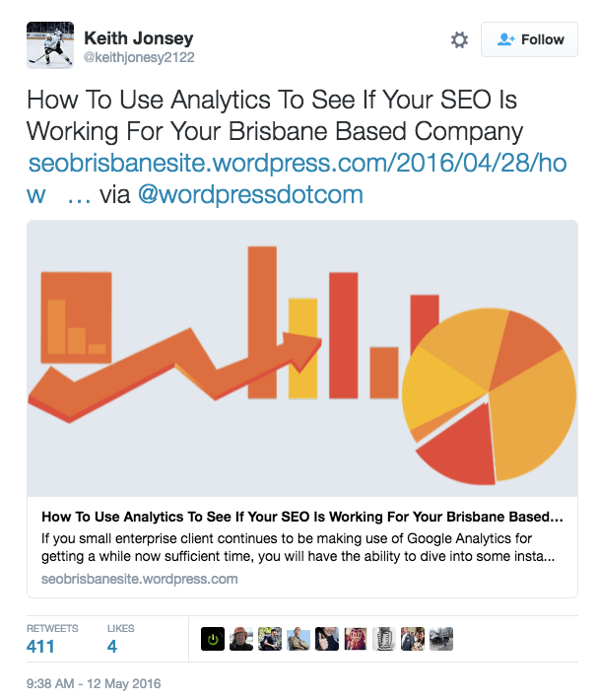The image size is (597, 700).
Task: Open the @keithjonesy2122 handle
Action: 139,58
